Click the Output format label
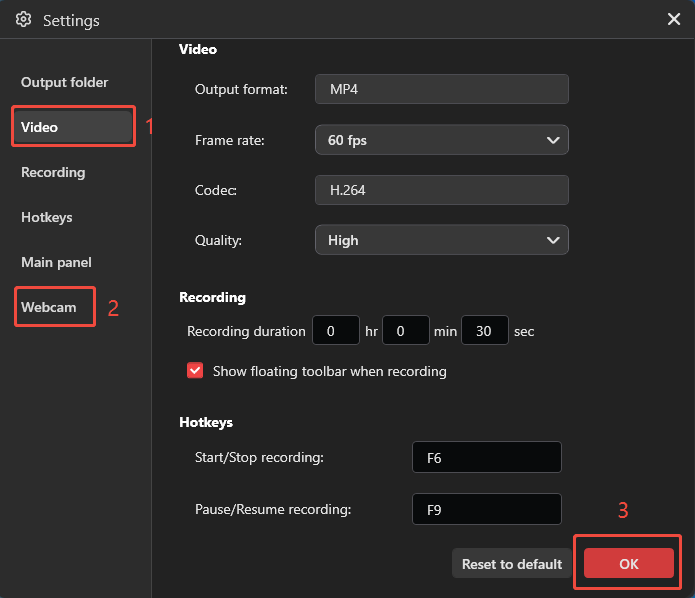This screenshot has width=695, height=598. pos(241,90)
